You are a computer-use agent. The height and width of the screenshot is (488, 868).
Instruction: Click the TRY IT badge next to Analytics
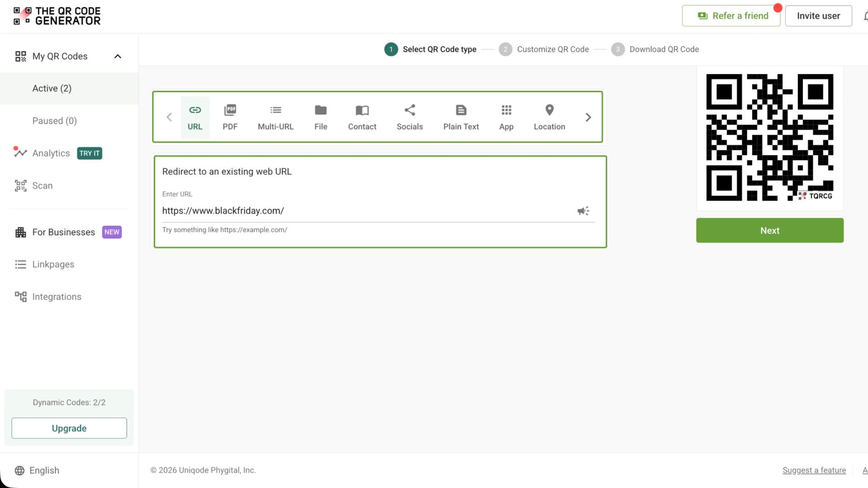tap(90, 153)
